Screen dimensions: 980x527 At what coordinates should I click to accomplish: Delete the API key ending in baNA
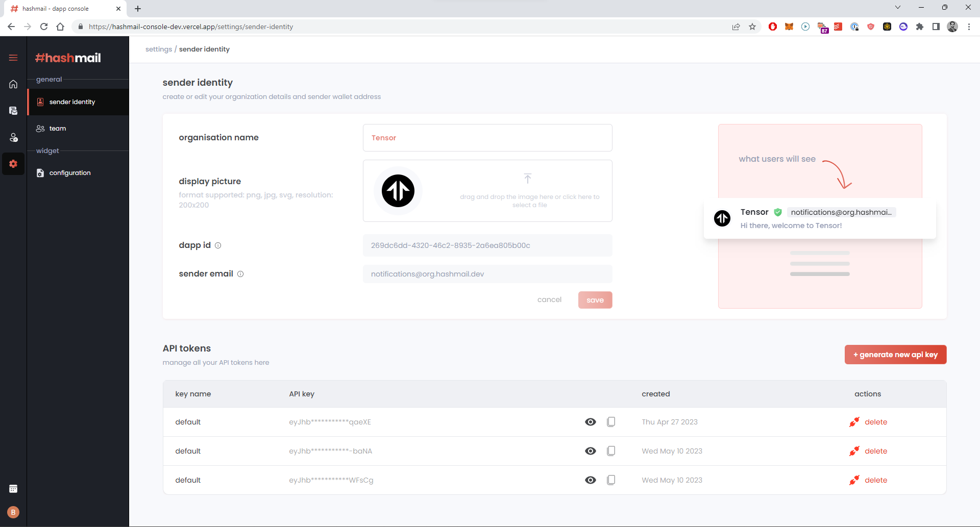868,451
